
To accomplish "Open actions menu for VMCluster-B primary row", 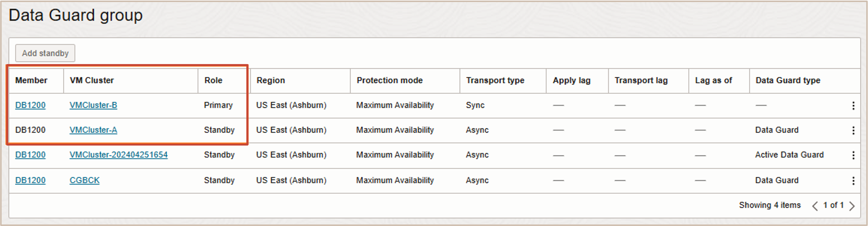I will click(853, 106).
